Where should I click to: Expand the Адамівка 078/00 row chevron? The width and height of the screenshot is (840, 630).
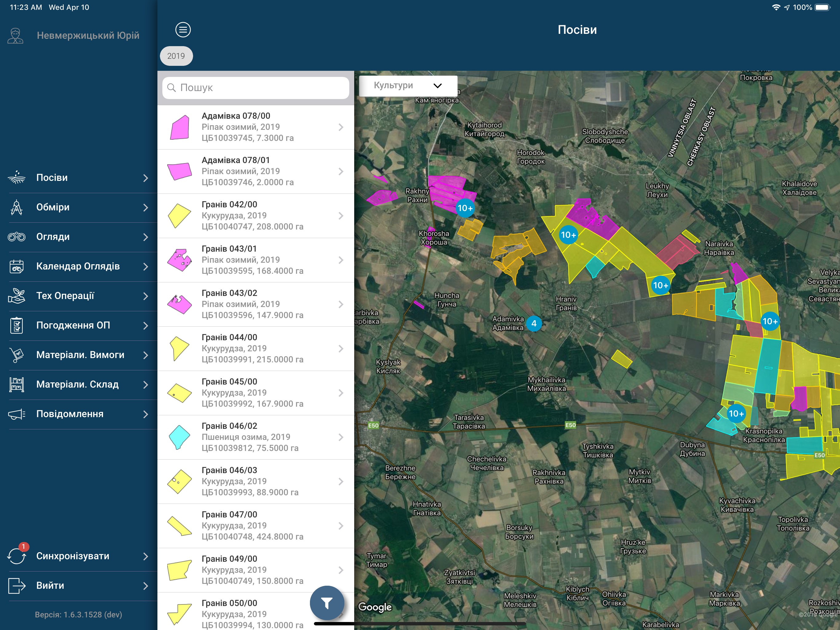pyautogui.click(x=341, y=127)
